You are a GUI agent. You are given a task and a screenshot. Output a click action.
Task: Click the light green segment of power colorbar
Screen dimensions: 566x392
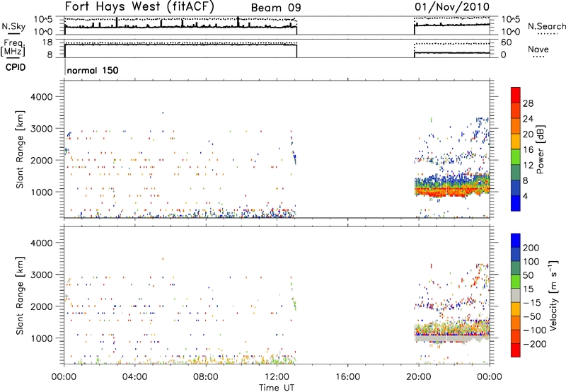pyautogui.click(x=516, y=156)
